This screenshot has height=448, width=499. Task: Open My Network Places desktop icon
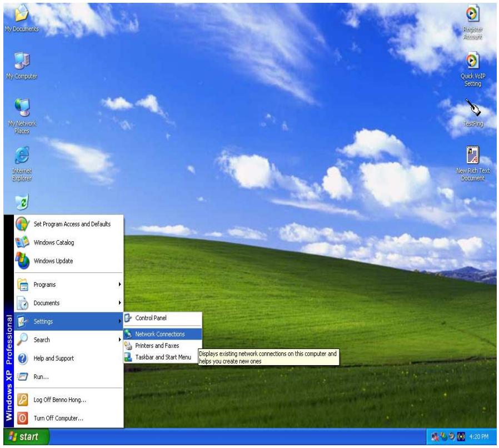22,116
